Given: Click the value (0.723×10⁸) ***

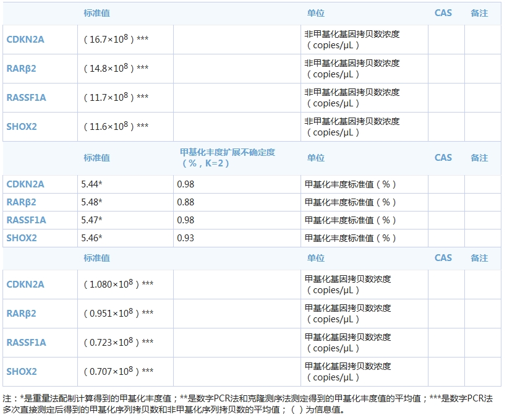Looking at the screenshot, I should (x=119, y=342).
